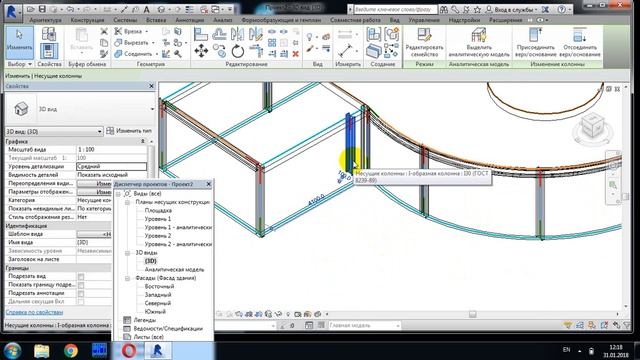Click the binoculars search icon
This screenshot has height=360, width=640.
tap(444, 9)
